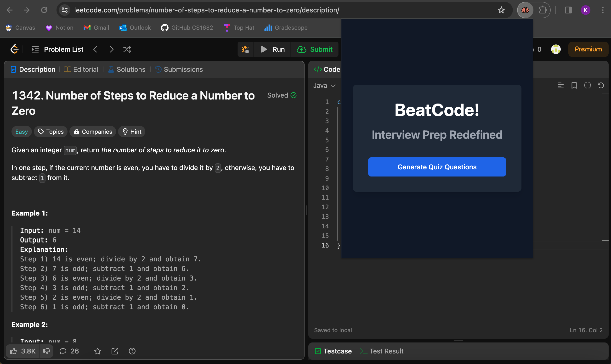Image resolution: width=611 pixels, height=364 pixels.
Task: Dislike the problem with thumbs down
Action: tap(47, 351)
